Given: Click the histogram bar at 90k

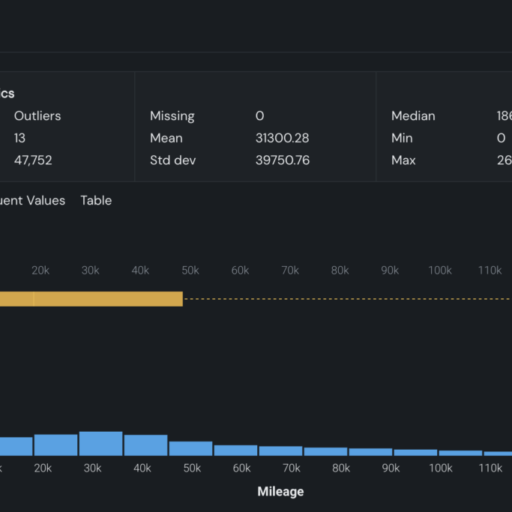Looking at the screenshot, I should [371, 452].
